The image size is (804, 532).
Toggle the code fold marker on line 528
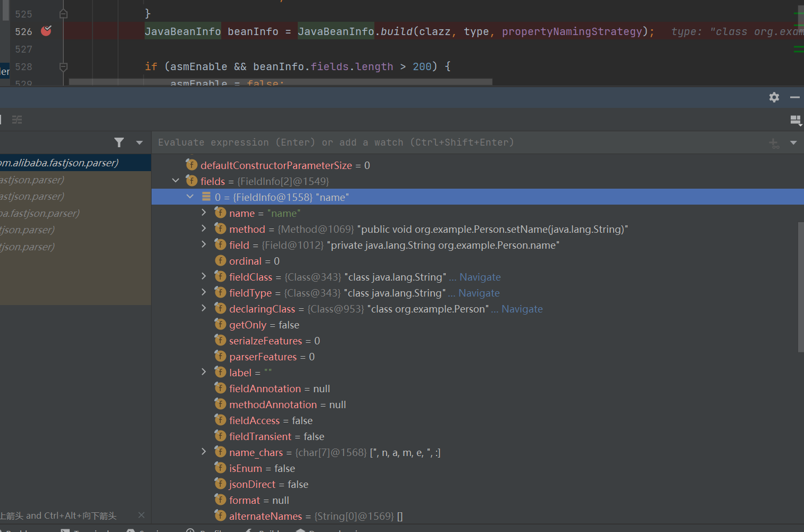(63, 67)
